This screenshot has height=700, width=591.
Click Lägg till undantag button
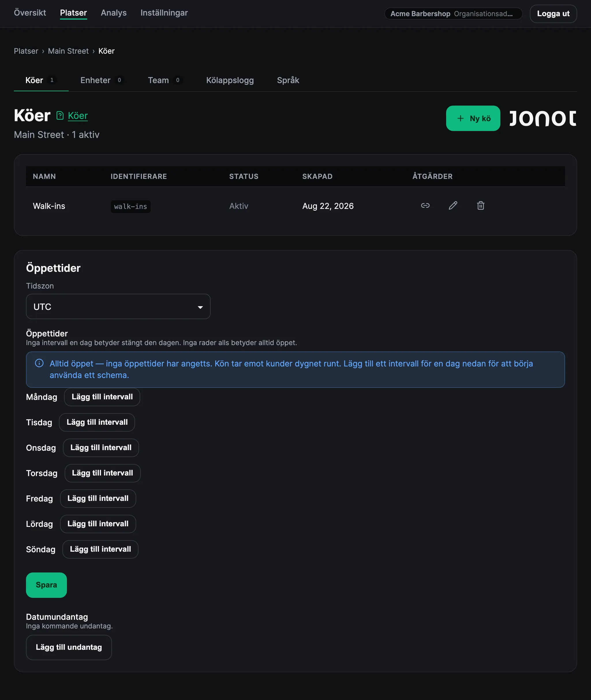point(69,647)
